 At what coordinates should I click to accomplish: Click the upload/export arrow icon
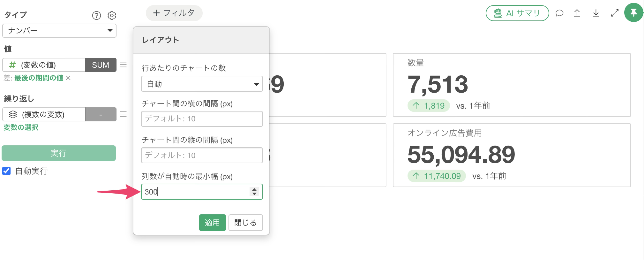pyautogui.click(x=577, y=13)
